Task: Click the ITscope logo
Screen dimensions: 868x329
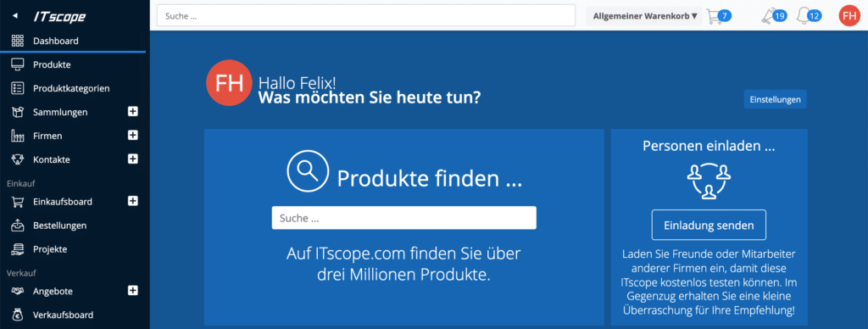Action: tap(59, 17)
